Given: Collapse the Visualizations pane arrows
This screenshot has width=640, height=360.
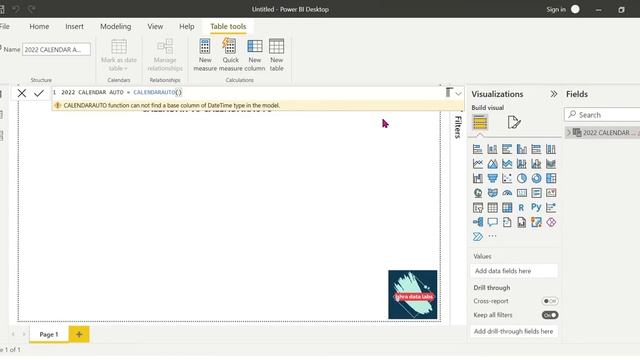Looking at the screenshot, I should [553, 94].
